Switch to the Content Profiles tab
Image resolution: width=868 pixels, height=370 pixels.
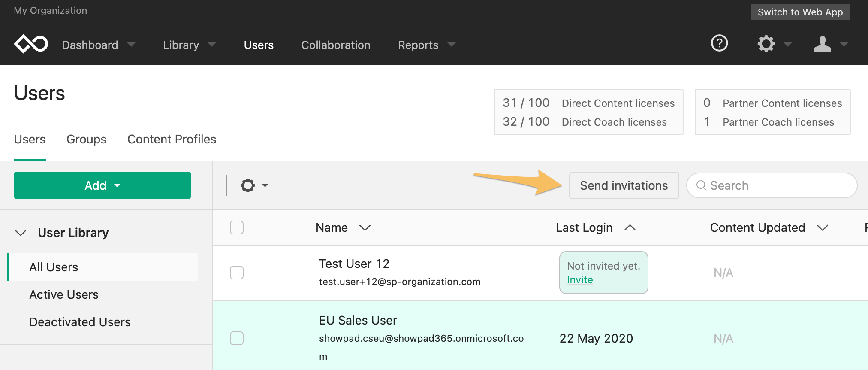(172, 139)
